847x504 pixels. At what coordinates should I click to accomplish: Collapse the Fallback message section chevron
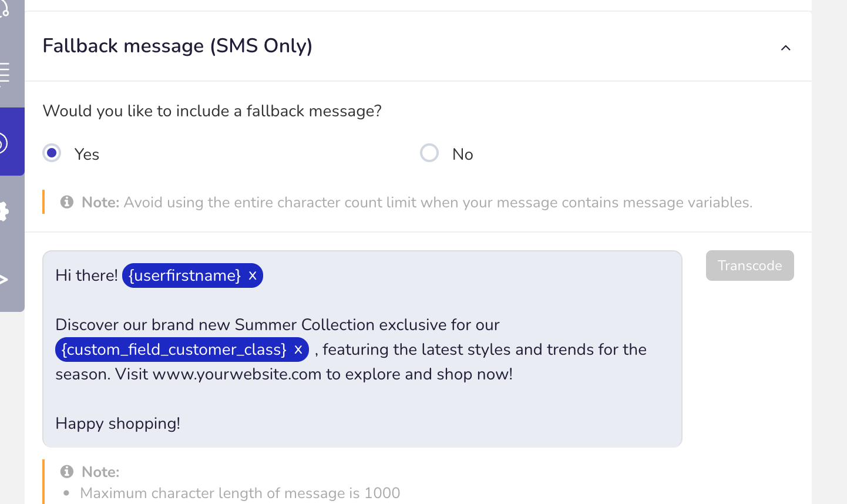(x=785, y=48)
